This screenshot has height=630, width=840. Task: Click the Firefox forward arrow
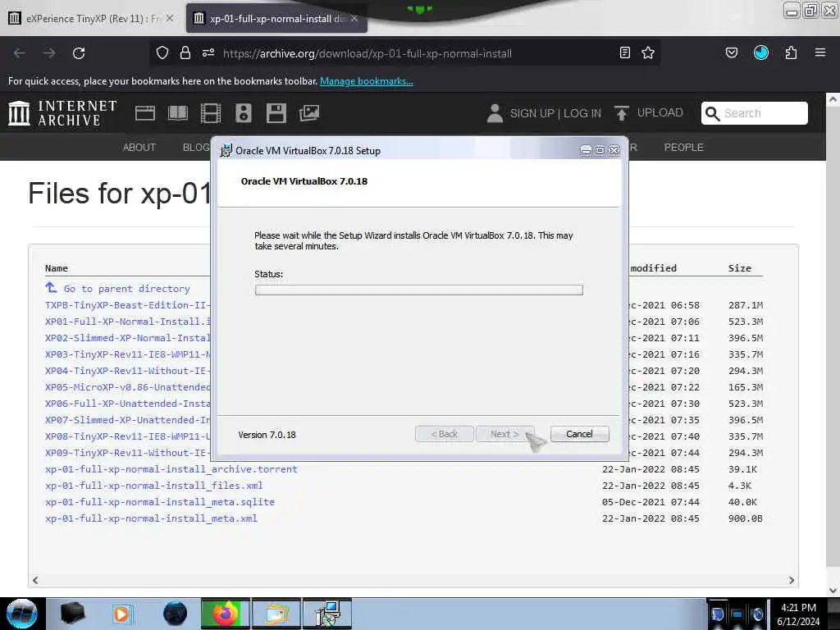click(x=49, y=53)
